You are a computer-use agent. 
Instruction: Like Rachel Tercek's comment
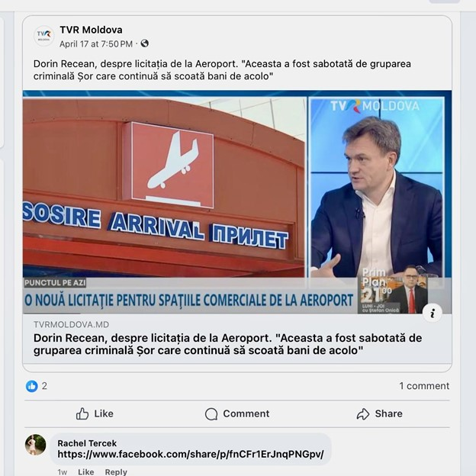86,471
